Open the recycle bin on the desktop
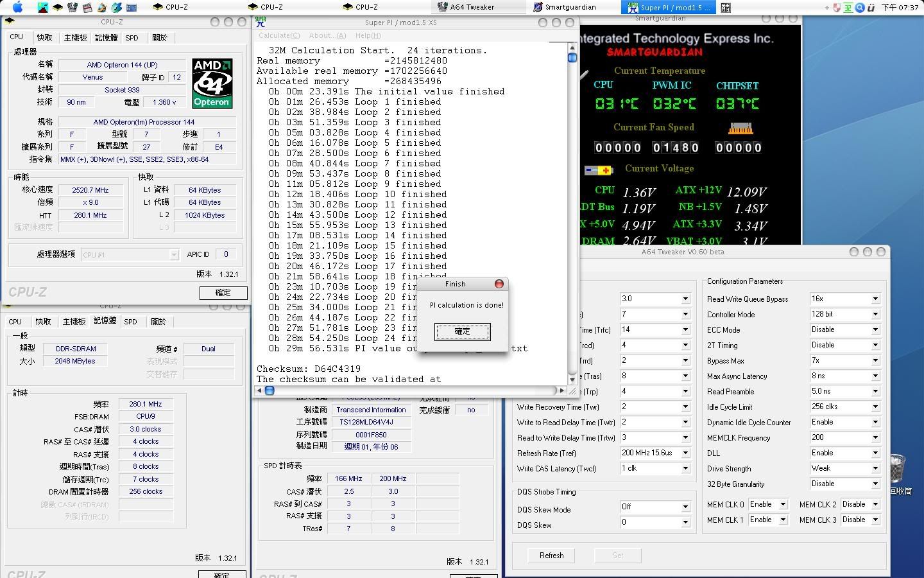The width and height of the screenshot is (924, 578). click(x=898, y=469)
